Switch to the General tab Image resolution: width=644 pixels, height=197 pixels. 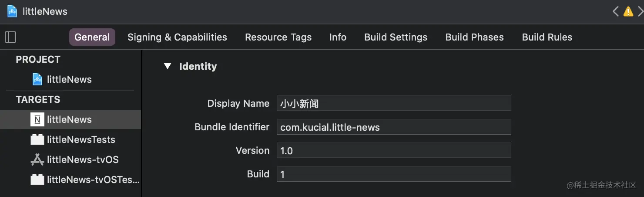[92, 37]
